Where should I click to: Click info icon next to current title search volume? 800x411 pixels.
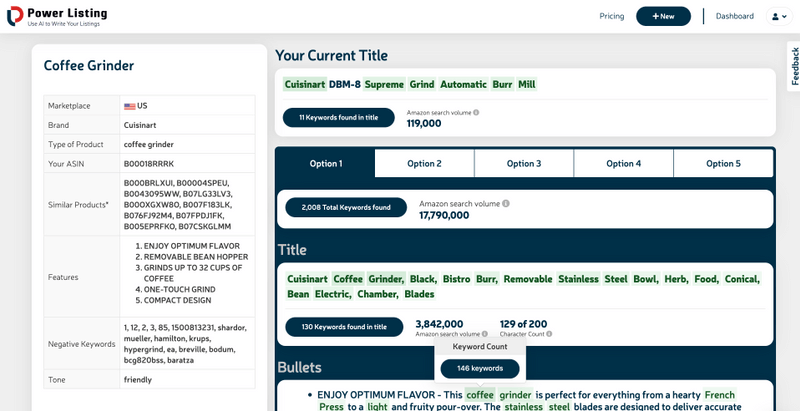476,113
